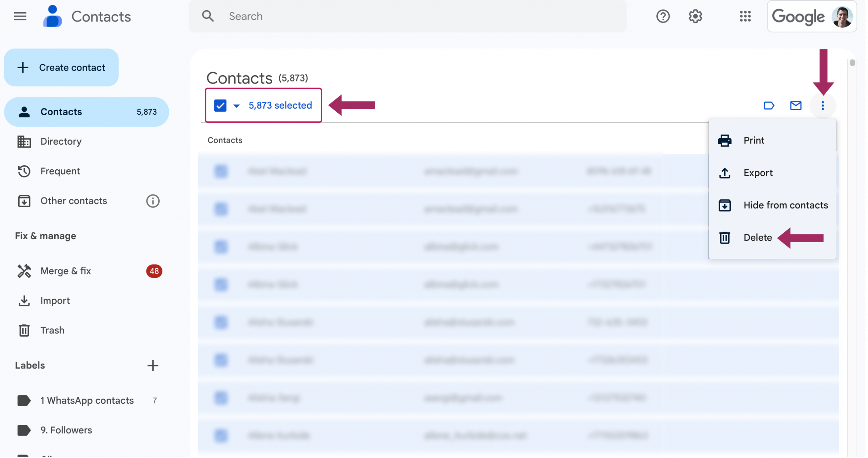Click the vertical scrollbar thumb

click(x=852, y=63)
